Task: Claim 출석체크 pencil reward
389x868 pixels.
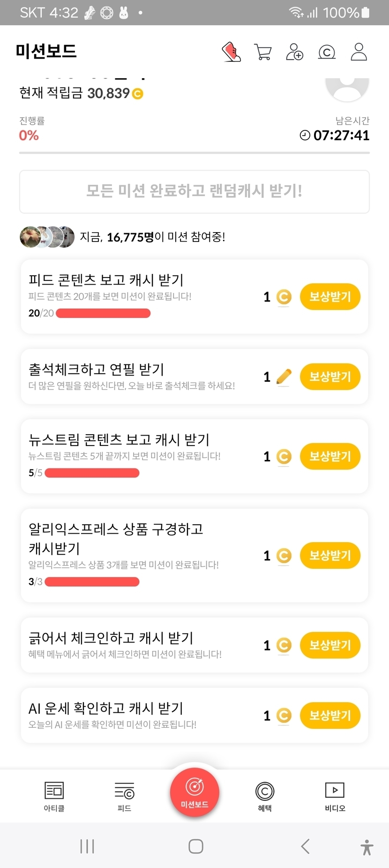Action: 330,377
